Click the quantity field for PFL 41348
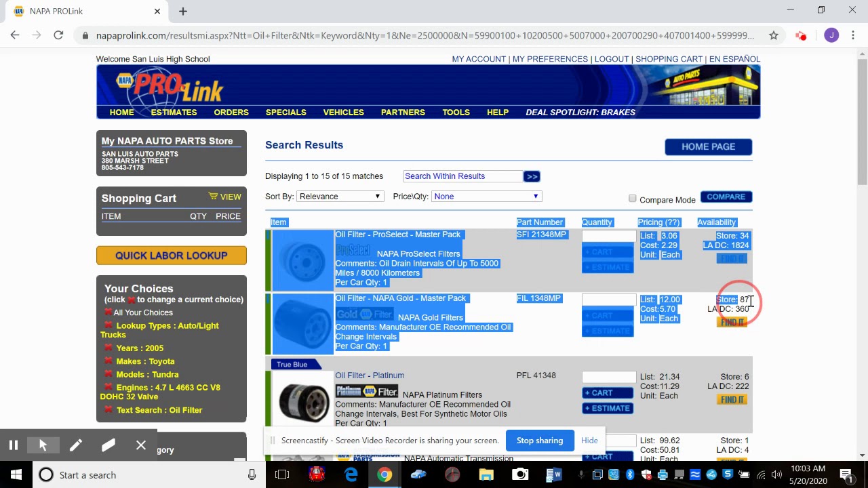Image resolution: width=868 pixels, height=488 pixels. click(609, 378)
